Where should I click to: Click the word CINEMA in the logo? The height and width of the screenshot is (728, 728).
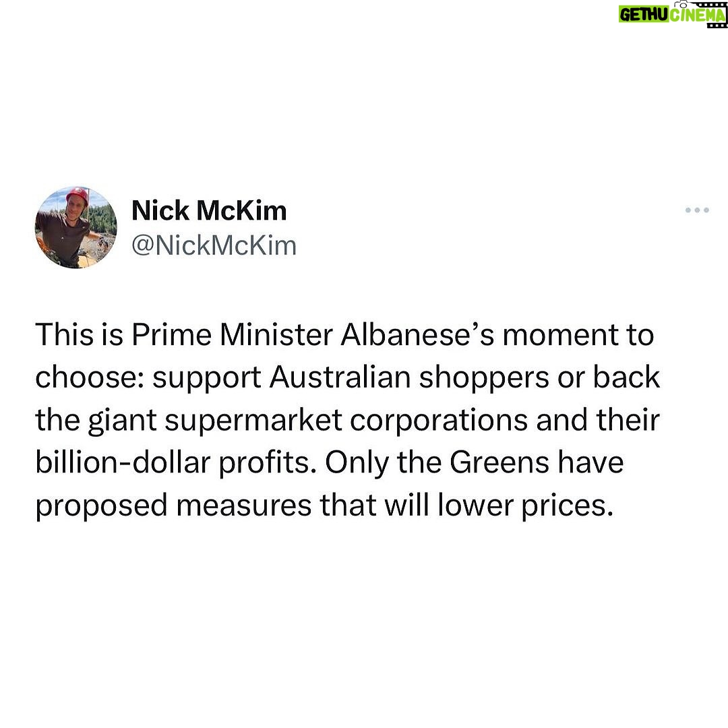pyautogui.click(x=698, y=15)
